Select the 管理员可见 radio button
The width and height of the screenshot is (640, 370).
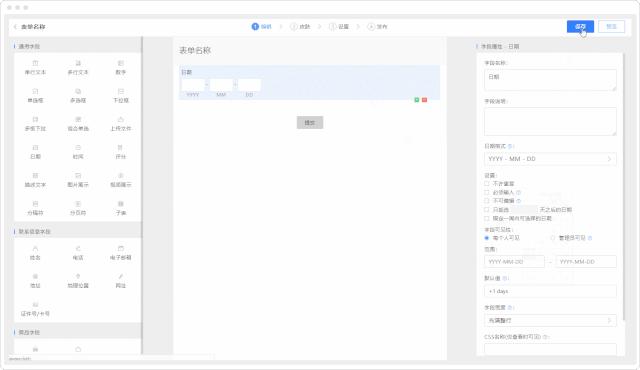pyautogui.click(x=553, y=238)
